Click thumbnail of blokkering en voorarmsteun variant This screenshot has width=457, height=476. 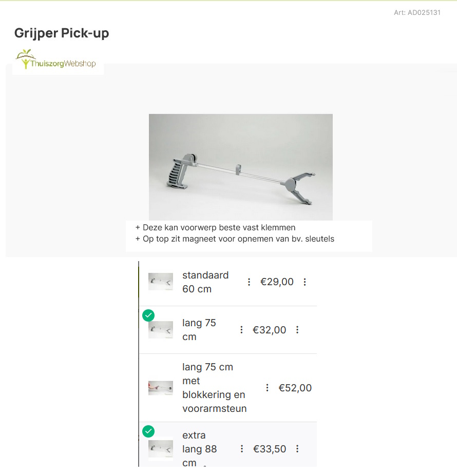(x=161, y=388)
